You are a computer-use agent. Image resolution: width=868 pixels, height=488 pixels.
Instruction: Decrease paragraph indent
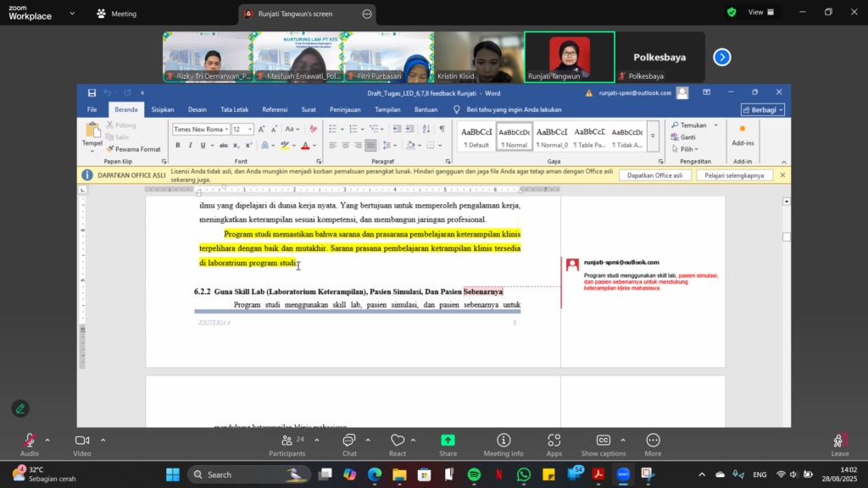[x=397, y=129]
